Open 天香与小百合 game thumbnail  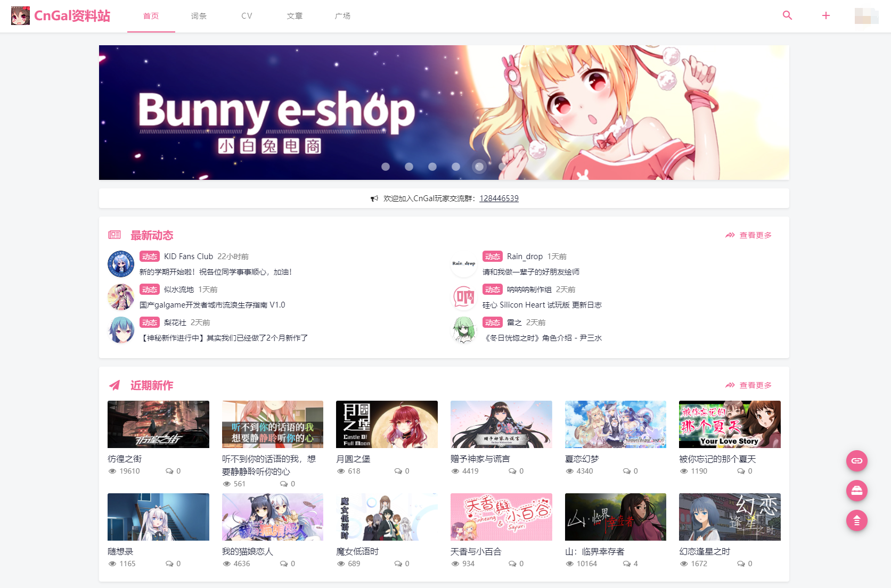(501, 517)
